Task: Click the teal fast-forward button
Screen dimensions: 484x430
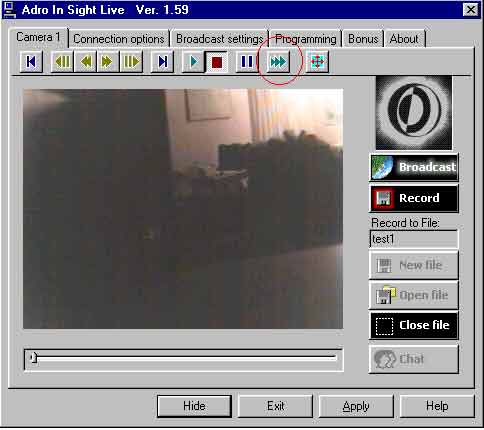Action: click(x=278, y=62)
